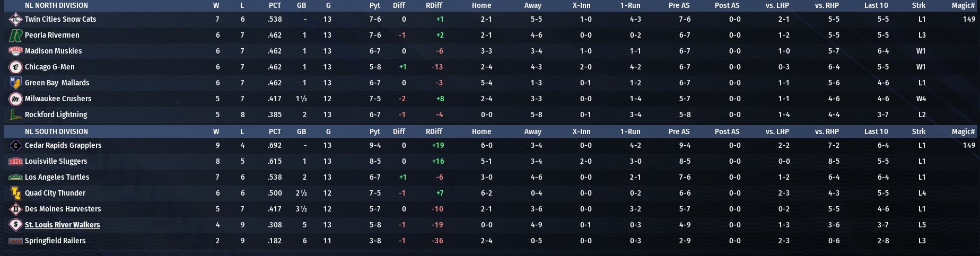
Task: Open the Rockford Lightning team page
Action: pyautogui.click(x=56, y=114)
